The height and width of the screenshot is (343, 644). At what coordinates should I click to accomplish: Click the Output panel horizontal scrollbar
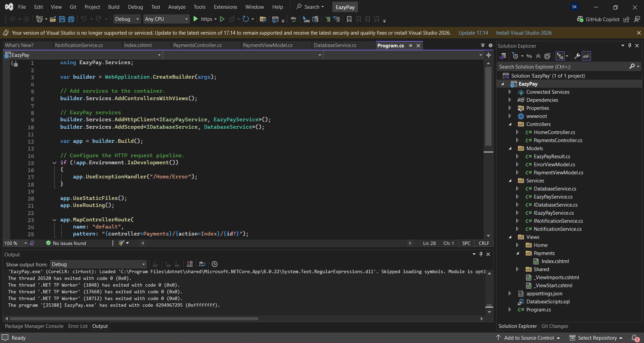tap(134, 318)
